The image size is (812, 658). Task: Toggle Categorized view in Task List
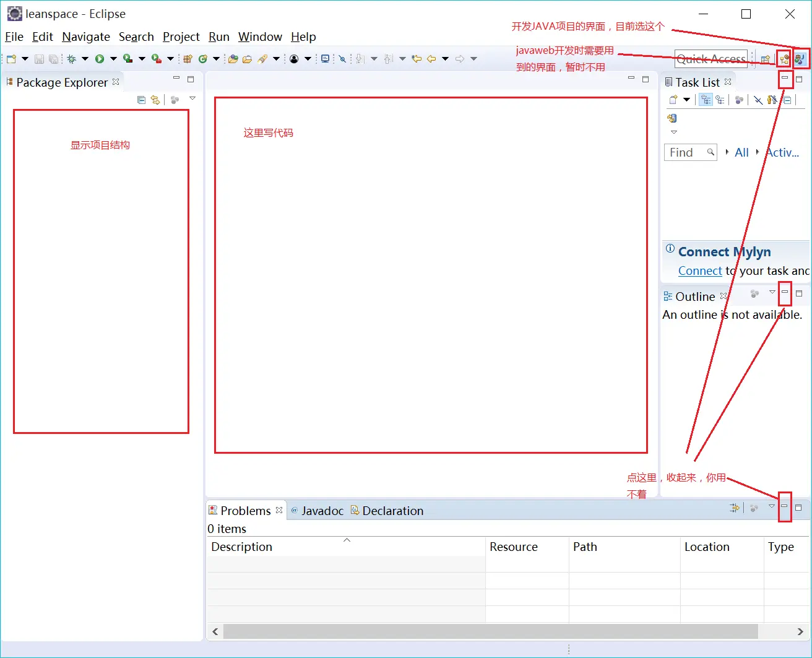pyautogui.click(x=706, y=100)
